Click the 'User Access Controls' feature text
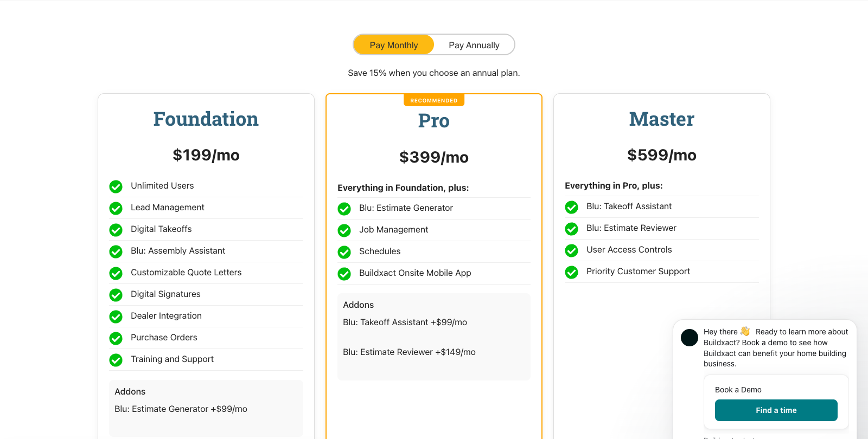 click(x=629, y=249)
